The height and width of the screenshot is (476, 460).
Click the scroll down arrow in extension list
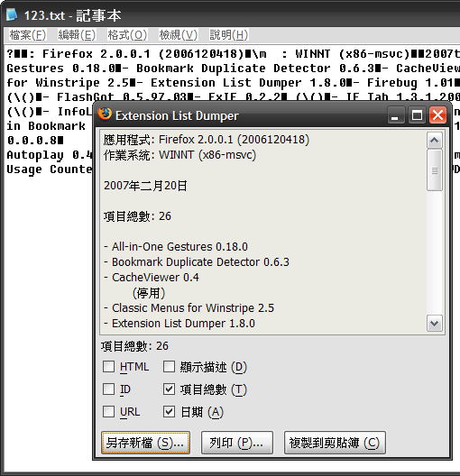point(434,324)
